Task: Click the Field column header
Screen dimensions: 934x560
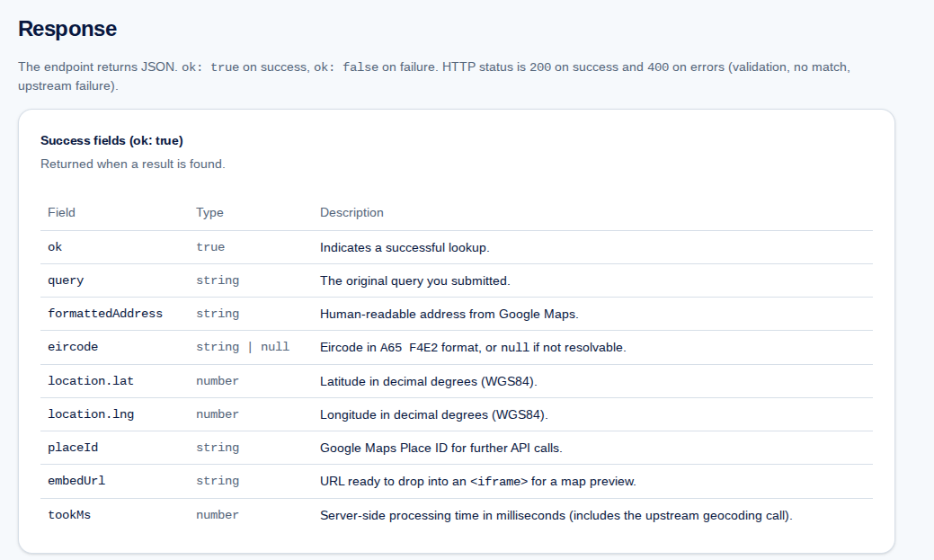Action: point(61,213)
